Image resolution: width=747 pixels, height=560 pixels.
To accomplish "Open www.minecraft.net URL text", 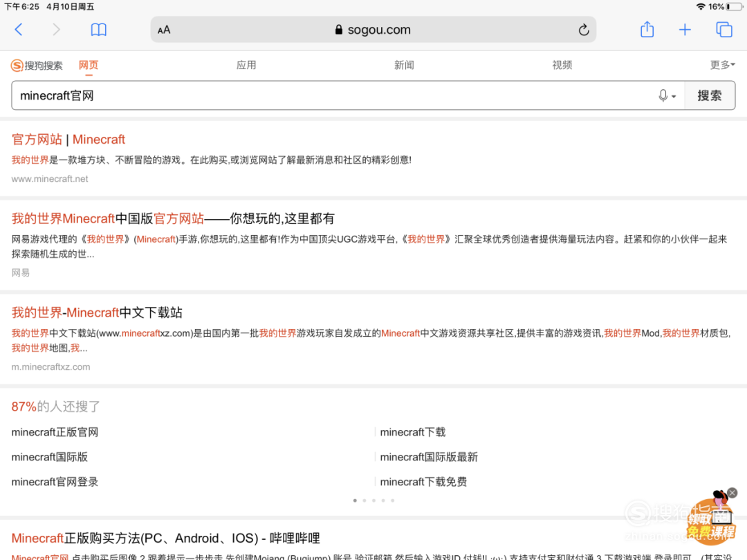I will 50,179.
